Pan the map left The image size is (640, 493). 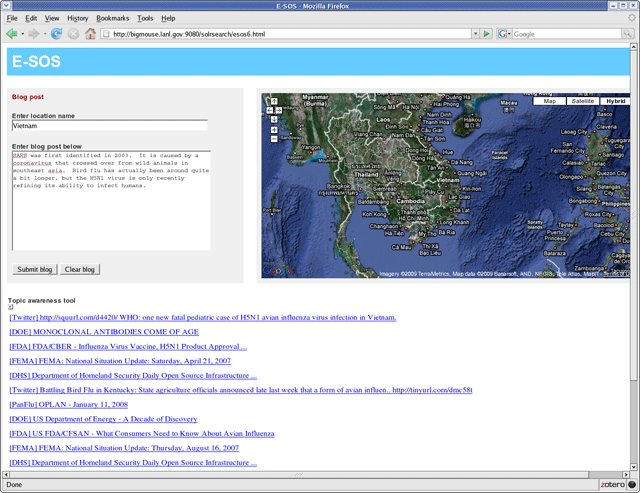click(270, 111)
